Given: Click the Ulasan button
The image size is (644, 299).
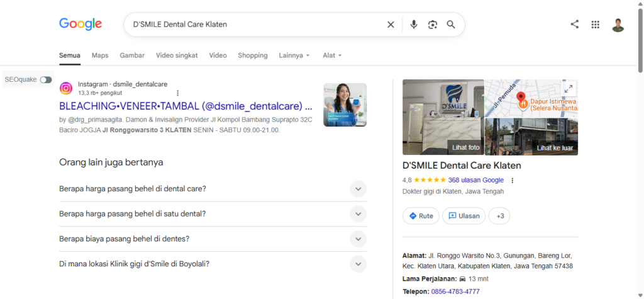Looking at the screenshot, I should (x=464, y=216).
